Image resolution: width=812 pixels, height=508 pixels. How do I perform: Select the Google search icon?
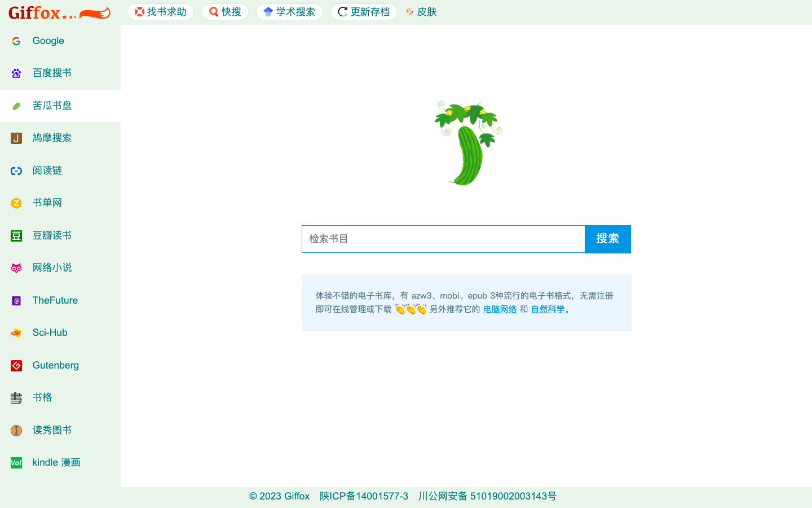tap(16, 41)
